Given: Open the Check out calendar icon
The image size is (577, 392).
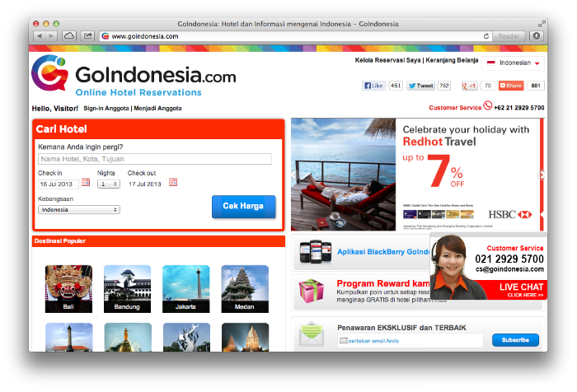Looking at the screenshot, I should click(173, 182).
